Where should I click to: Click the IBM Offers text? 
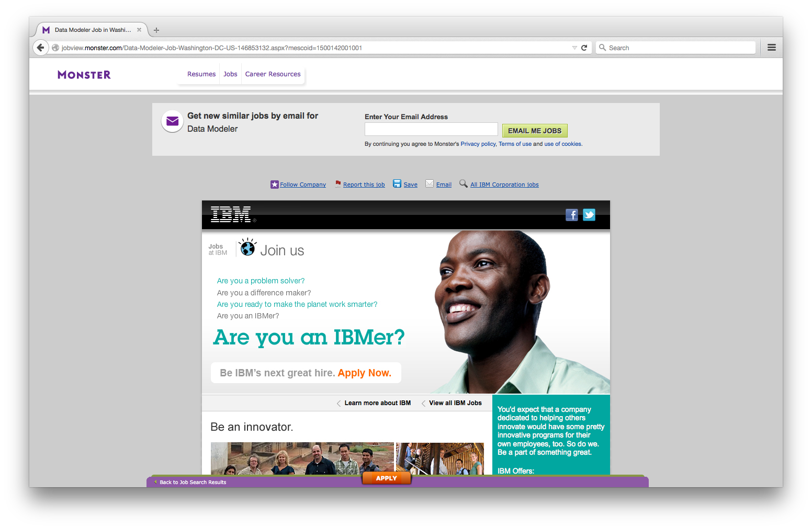click(516, 471)
